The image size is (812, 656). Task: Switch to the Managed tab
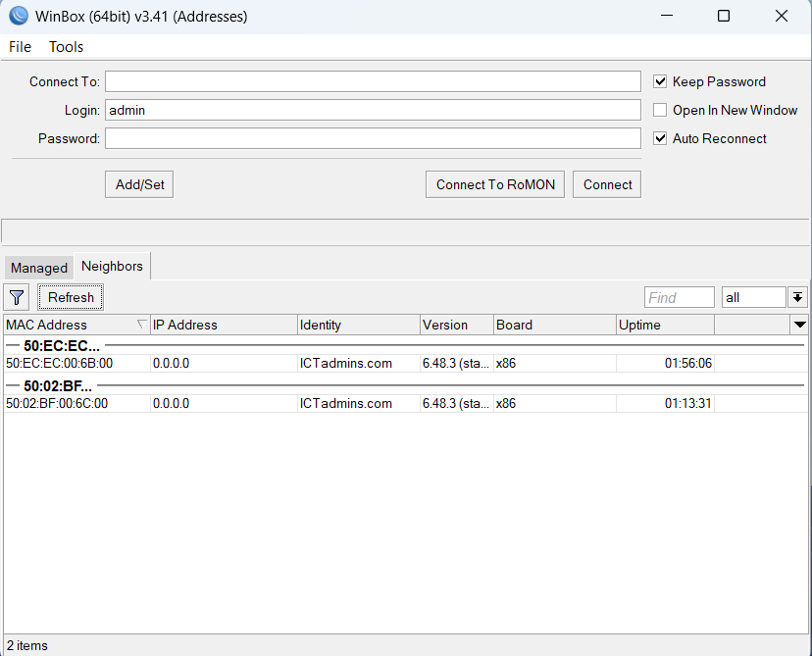(x=39, y=268)
